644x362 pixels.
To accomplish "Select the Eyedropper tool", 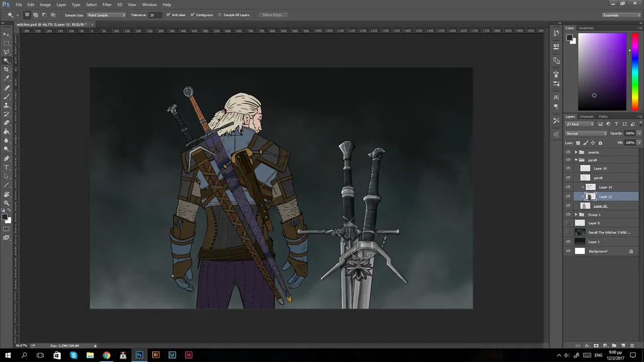I will click(7, 78).
